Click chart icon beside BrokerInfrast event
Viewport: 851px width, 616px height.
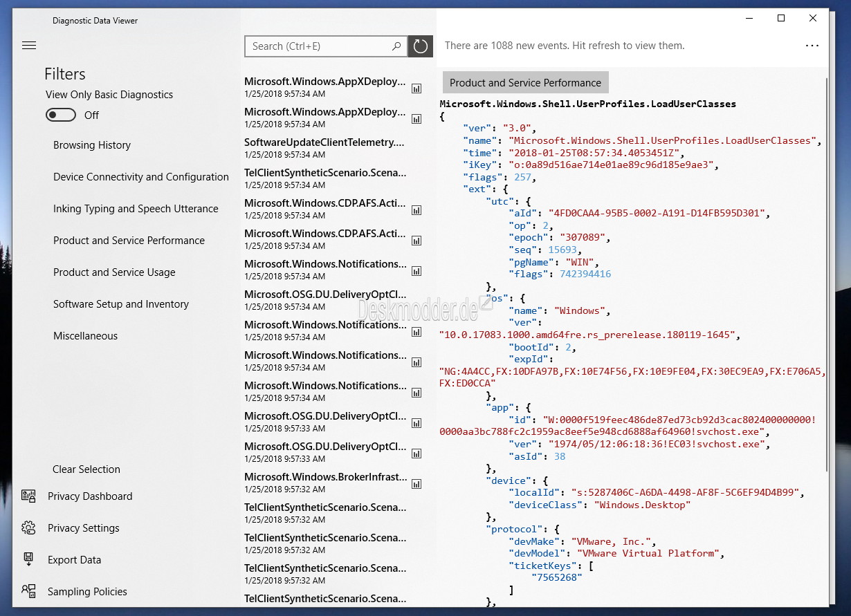pyautogui.click(x=417, y=484)
